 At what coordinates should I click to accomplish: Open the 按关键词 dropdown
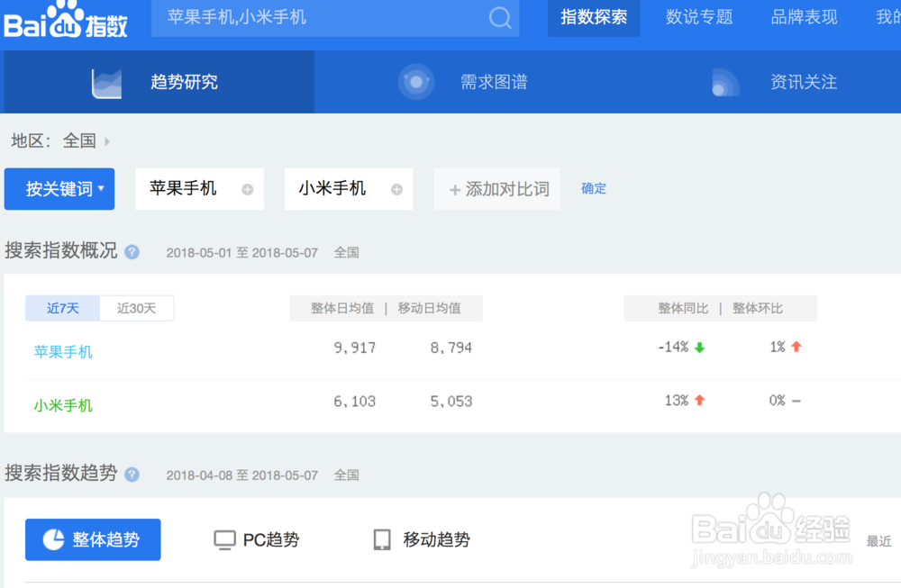(x=59, y=189)
